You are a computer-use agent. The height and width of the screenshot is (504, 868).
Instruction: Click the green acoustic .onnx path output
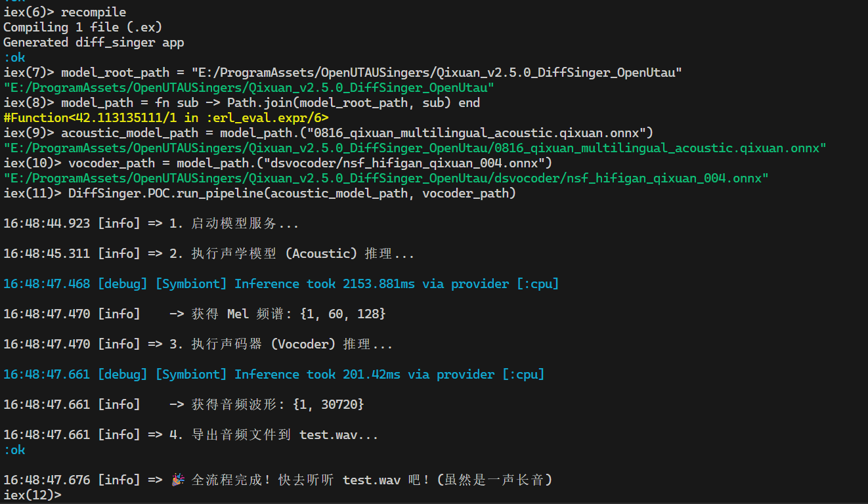point(414,148)
